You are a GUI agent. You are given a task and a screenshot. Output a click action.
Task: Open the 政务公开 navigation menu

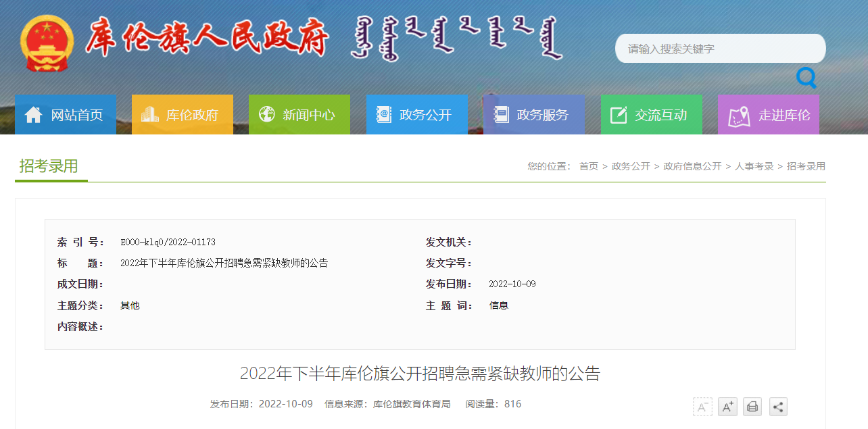pos(416,115)
